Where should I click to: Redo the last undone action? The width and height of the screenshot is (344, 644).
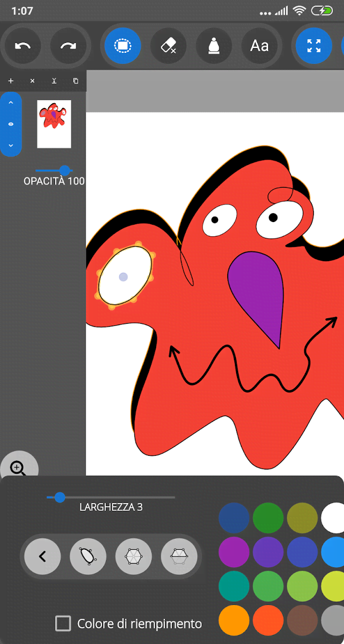(x=68, y=46)
